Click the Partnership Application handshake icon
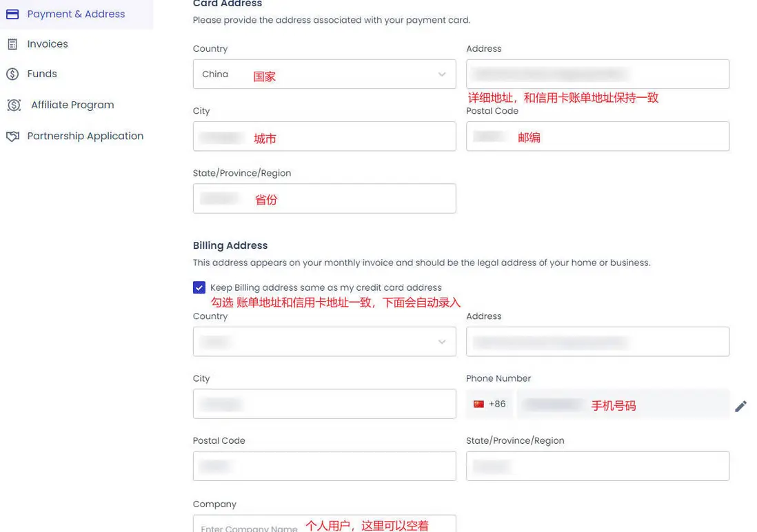The width and height of the screenshot is (757, 532). (12, 136)
